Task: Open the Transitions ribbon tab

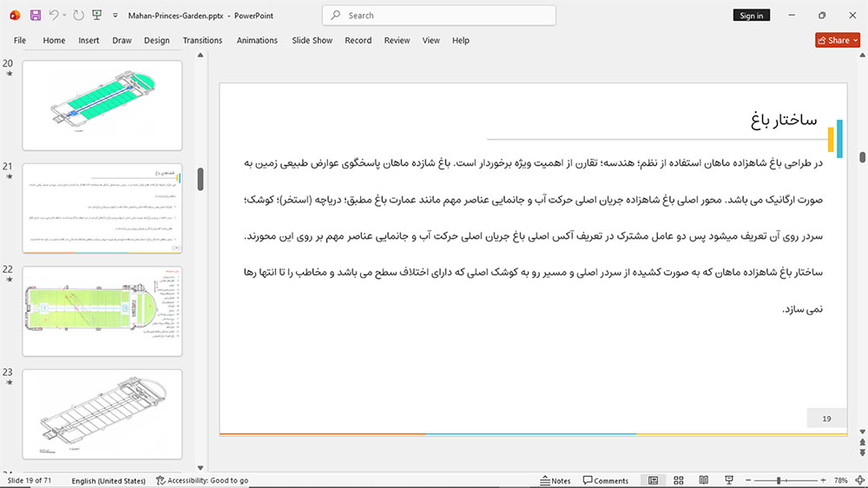Action: (202, 41)
